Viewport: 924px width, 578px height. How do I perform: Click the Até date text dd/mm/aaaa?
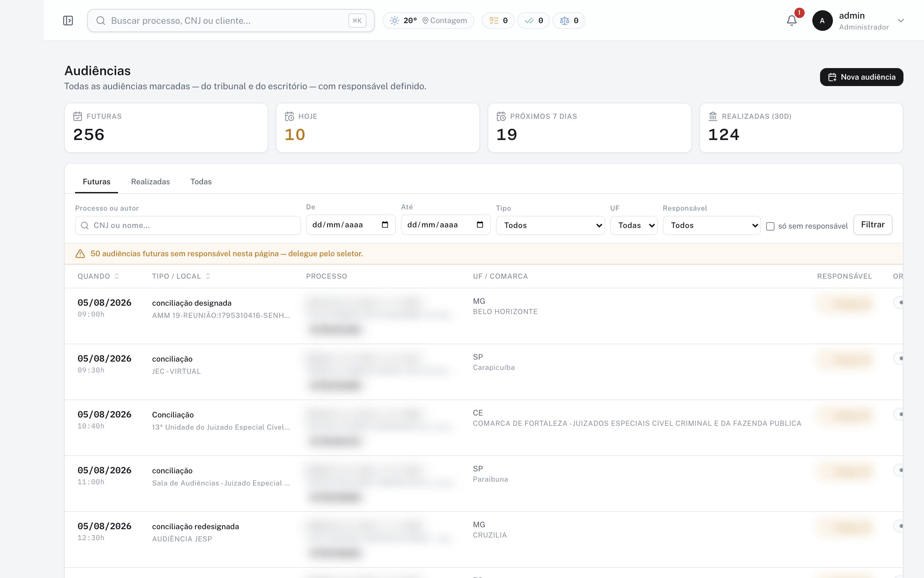pos(432,225)
